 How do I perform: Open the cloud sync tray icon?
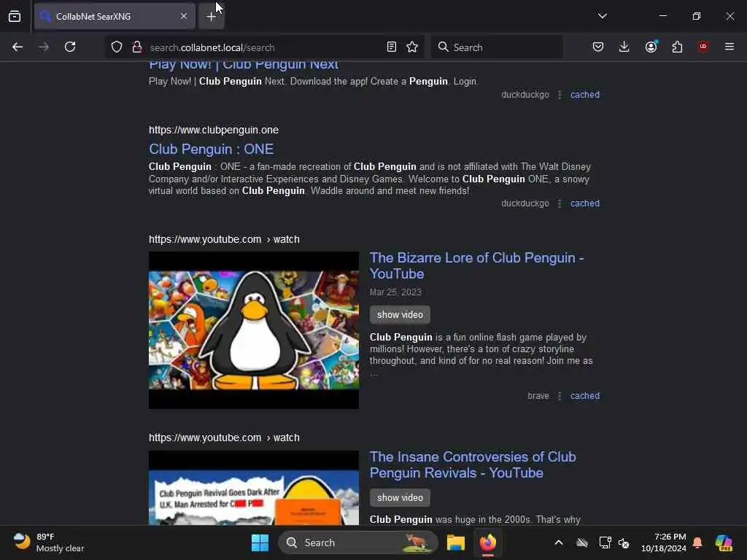581,542
